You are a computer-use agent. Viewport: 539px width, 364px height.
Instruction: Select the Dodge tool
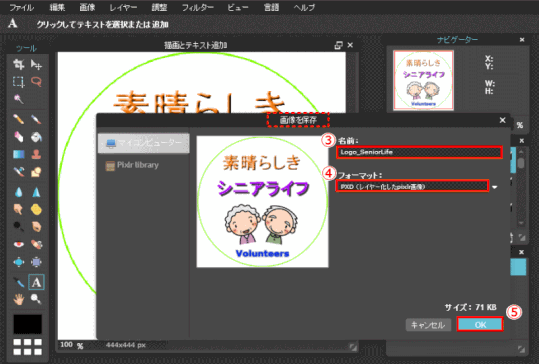19,227
